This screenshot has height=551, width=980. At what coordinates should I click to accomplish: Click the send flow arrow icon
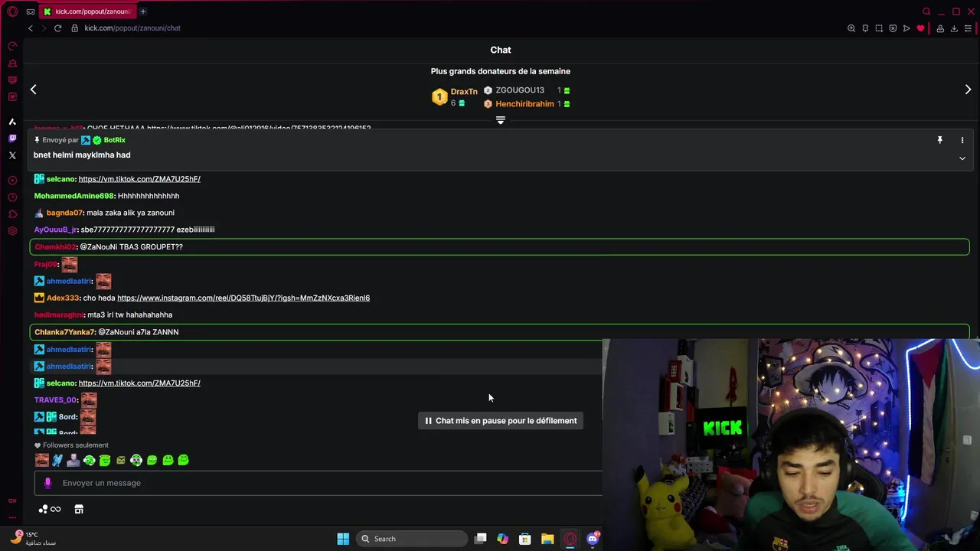[x=906, y=28]
